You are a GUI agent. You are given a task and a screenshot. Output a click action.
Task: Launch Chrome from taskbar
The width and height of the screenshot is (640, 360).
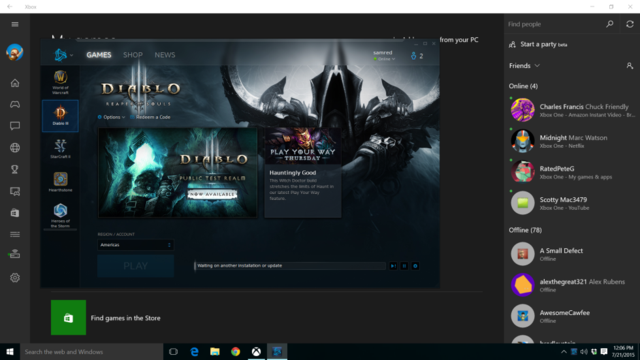point(236,351)
